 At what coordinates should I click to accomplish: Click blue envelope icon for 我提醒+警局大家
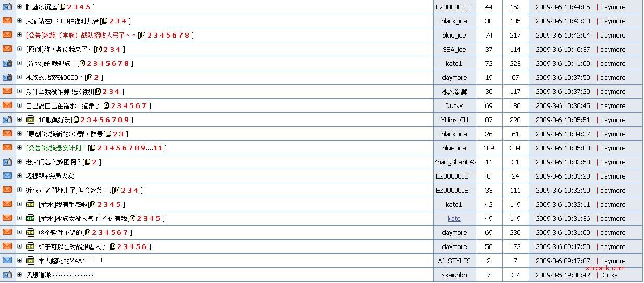tap(7, 176)
